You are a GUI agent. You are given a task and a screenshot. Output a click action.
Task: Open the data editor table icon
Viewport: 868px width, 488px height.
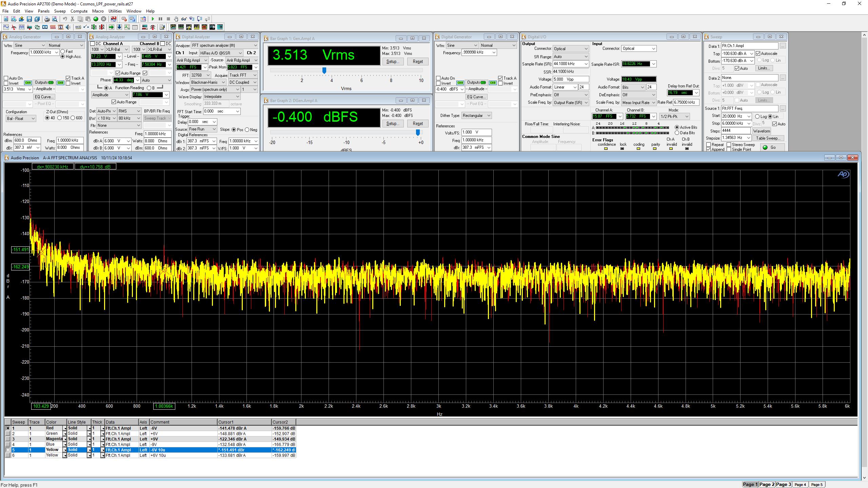pos(135,27)
